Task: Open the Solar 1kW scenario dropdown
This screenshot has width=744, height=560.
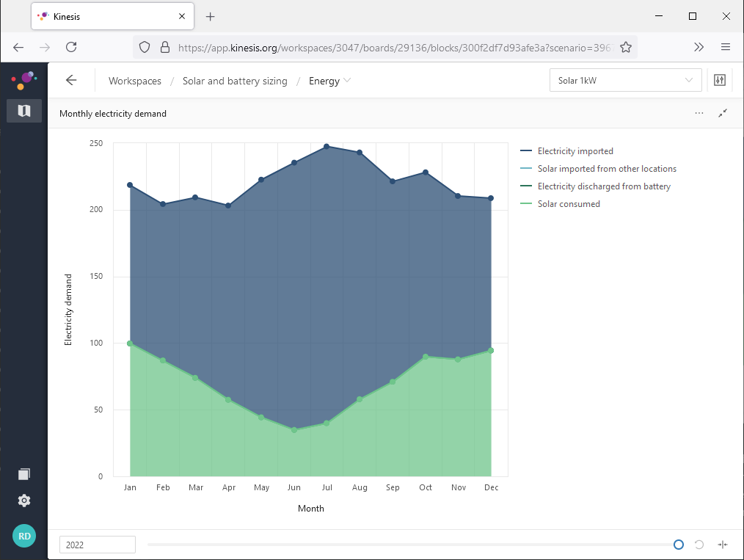Action: point(625,80)
